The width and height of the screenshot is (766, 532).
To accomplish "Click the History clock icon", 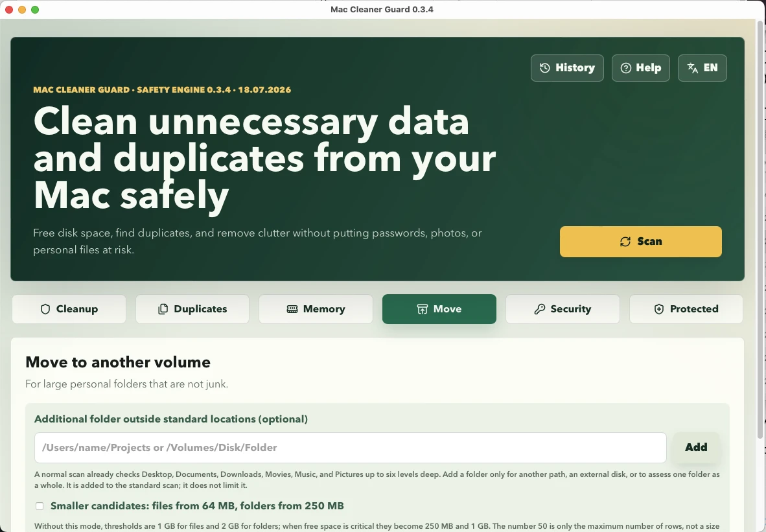I will 545,68.
